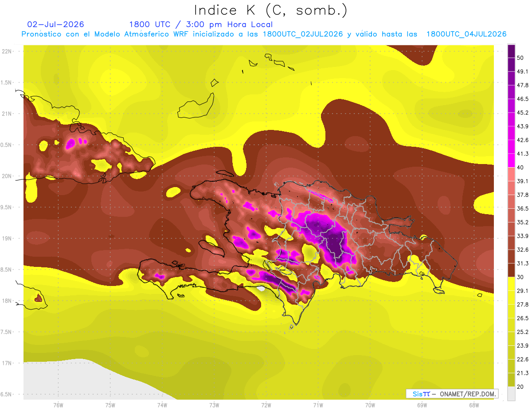Click the colorbar value 22.6
Screen dimensions: 532x411
click(x=523, y=359)
